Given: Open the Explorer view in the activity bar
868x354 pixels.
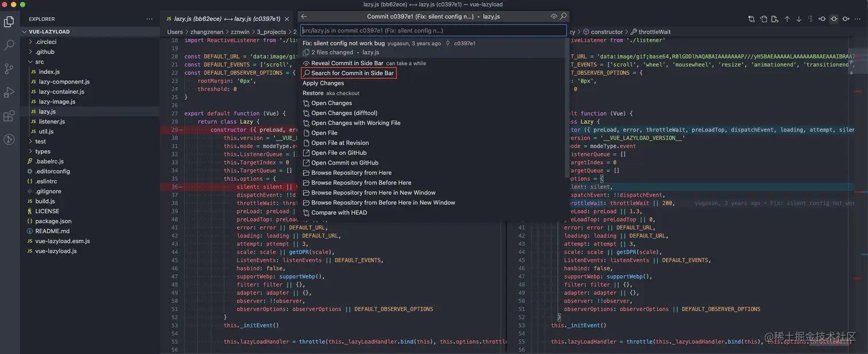Looking at the screenshot, I should 9,22.
